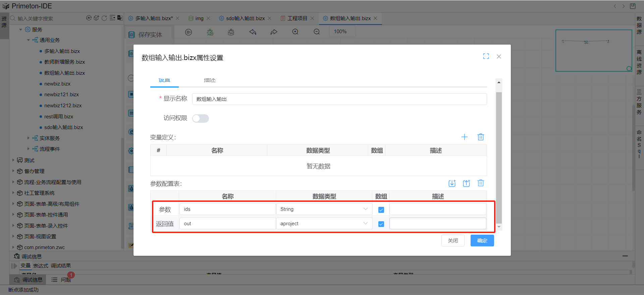Click the delete icon beside variable definitions

pyautogui.click(x=481, y=137)
